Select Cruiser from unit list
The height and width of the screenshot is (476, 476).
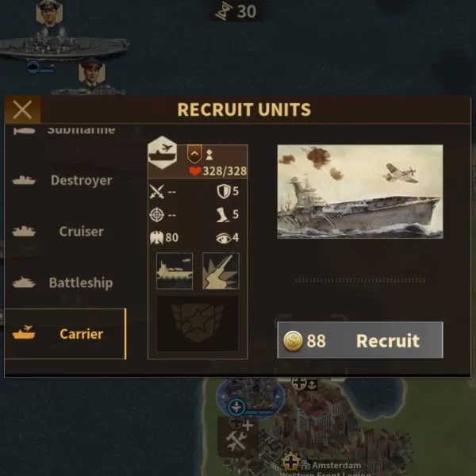(65, 232)
